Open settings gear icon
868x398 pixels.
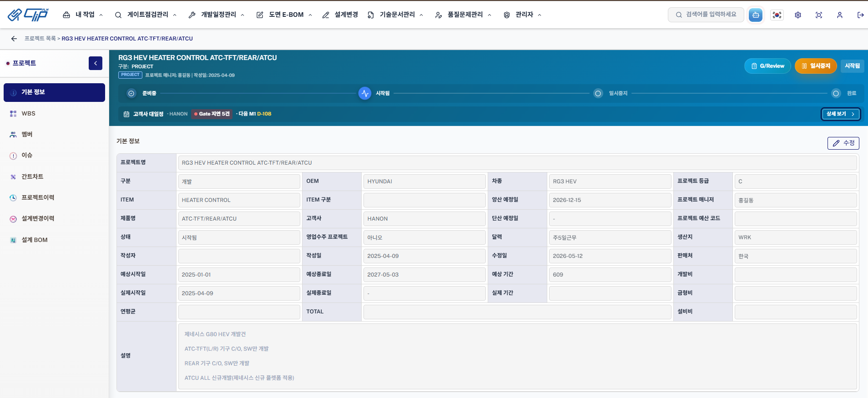coord(798,15)
